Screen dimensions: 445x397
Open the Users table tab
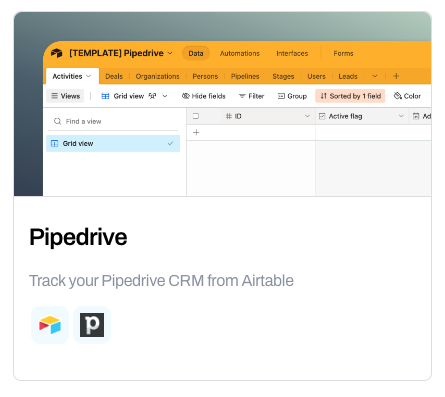[316, 76]
